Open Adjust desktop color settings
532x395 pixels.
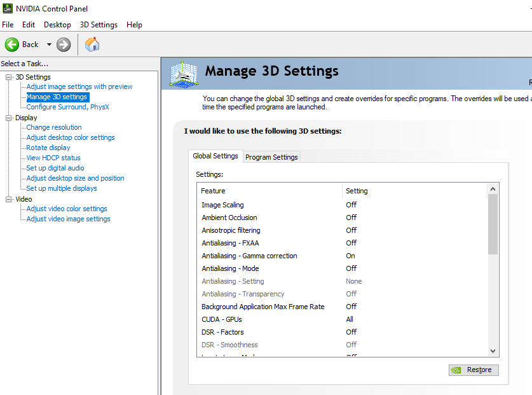pyautogui.click(x=71, y=137)
